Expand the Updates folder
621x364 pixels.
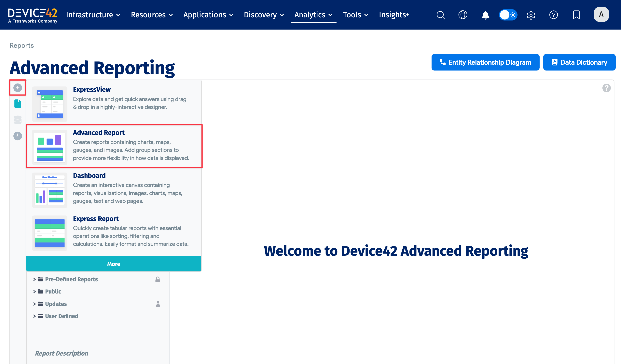pyautogui.click(x=56, y=304)
